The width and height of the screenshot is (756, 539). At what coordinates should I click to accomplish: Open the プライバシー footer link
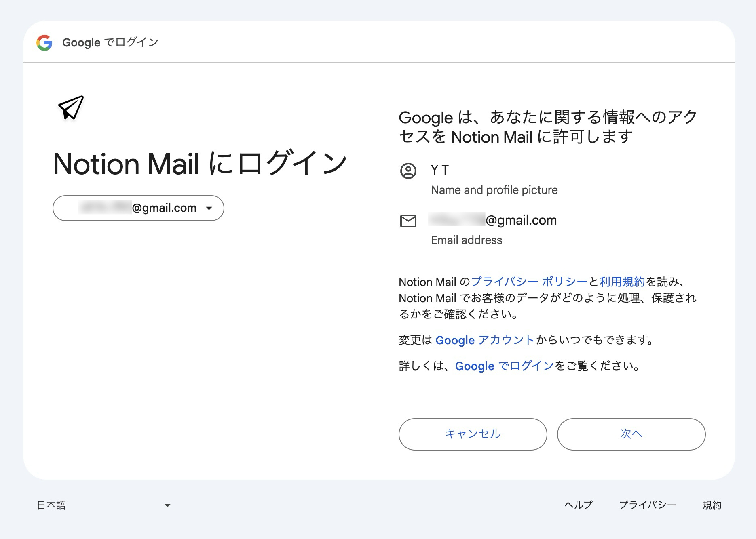pyautogui.click(x=648, y=505)
